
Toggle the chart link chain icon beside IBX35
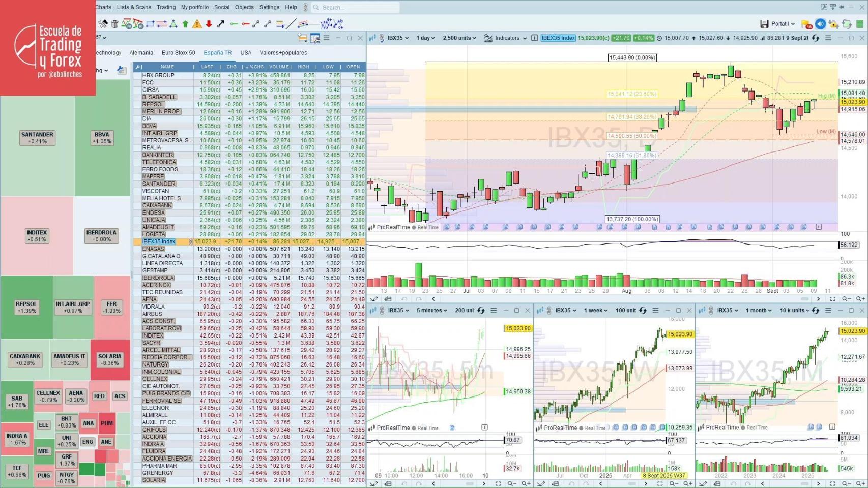tap(381, 38)
